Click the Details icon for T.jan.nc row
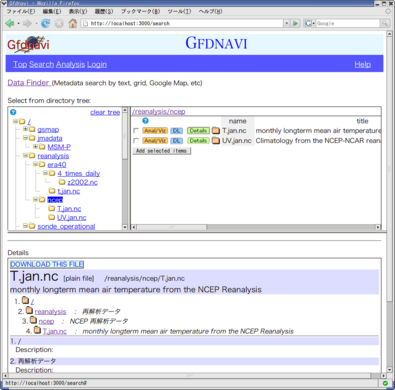Image resolution: width=395 pixels, height=390 pixels. (x=198, y=131)
